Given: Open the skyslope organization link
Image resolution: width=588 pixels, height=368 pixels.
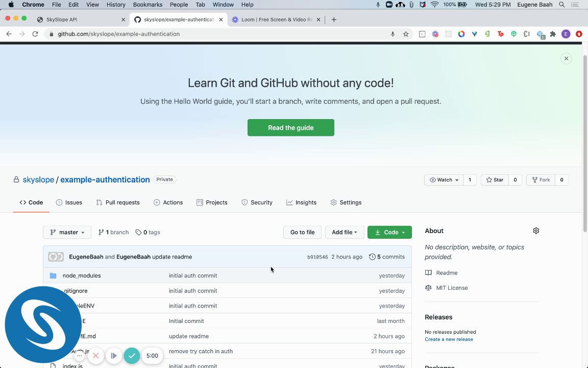Looking at the screenshot, I should tap(38, 179).
